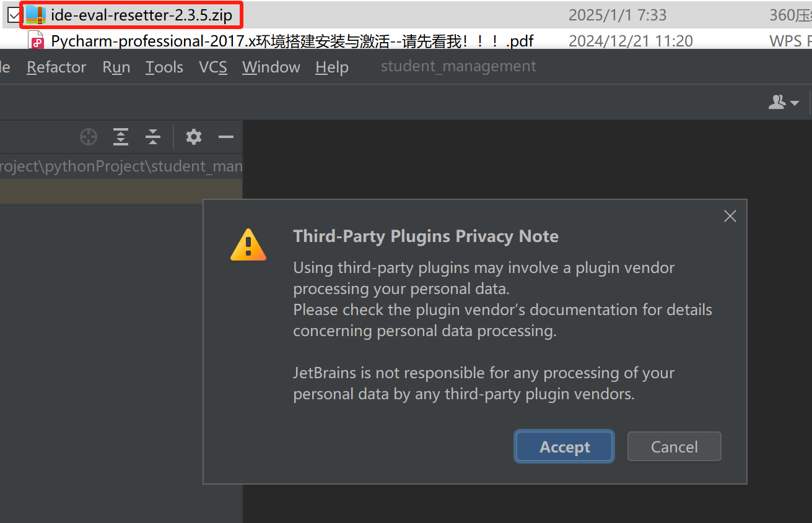This screenshot has height=523, width=812.
Task: Open the Help menu
Action: click(x=331, y=67)
